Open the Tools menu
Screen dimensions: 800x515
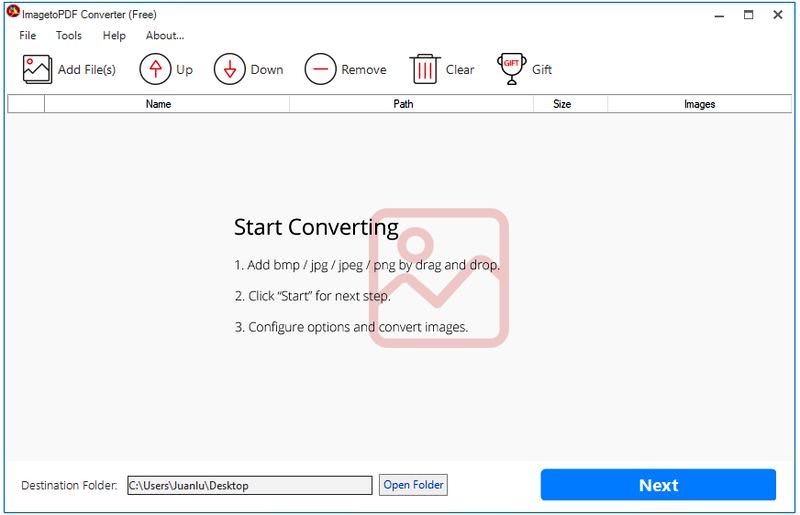click(x=69, y=36)
